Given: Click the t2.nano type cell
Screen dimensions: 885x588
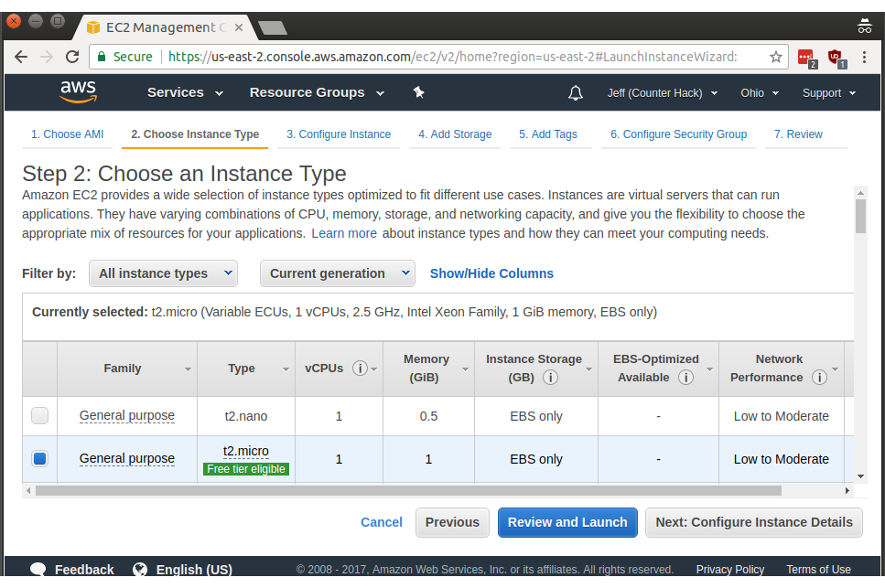Looking at the screenshot, I should pyautogui.click(x=246, y=416).
